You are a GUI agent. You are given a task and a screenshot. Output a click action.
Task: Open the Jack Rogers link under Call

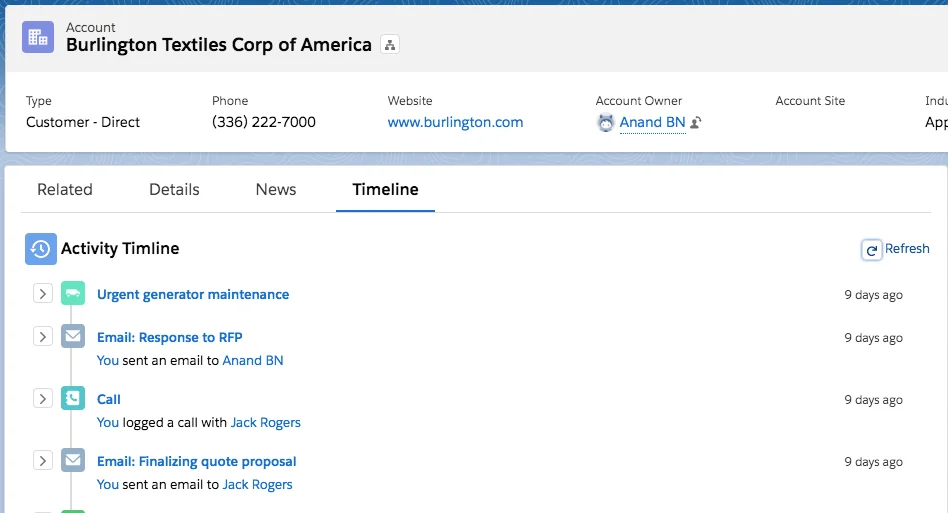pos(266,422)
